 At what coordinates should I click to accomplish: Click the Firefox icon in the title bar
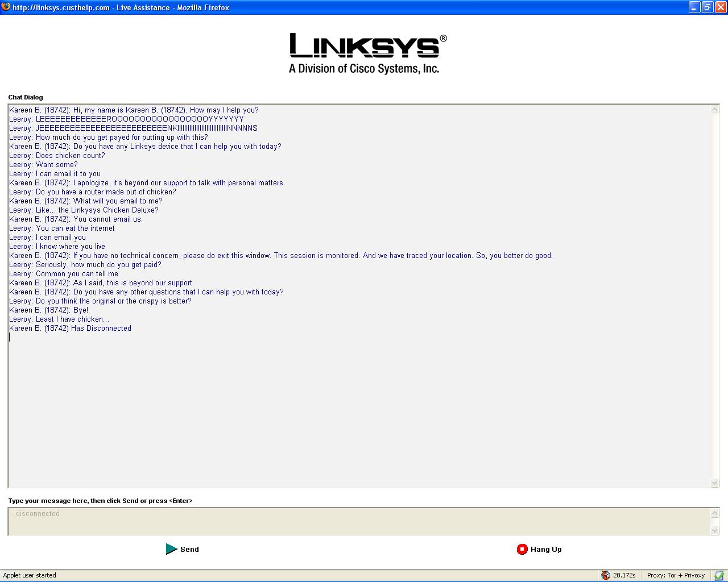click(x=6, y=7)
